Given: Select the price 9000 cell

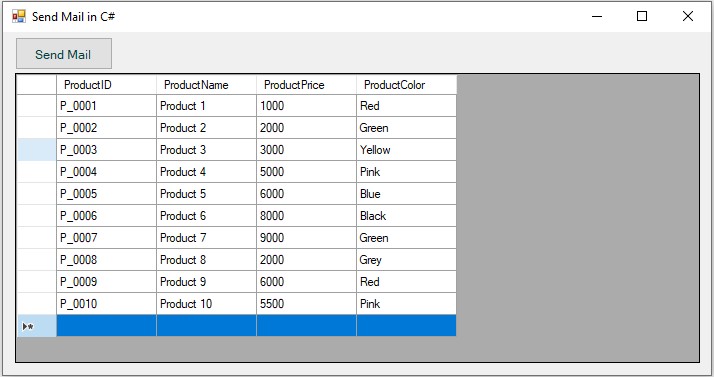Looking at the screenshot, I should 307,238.
